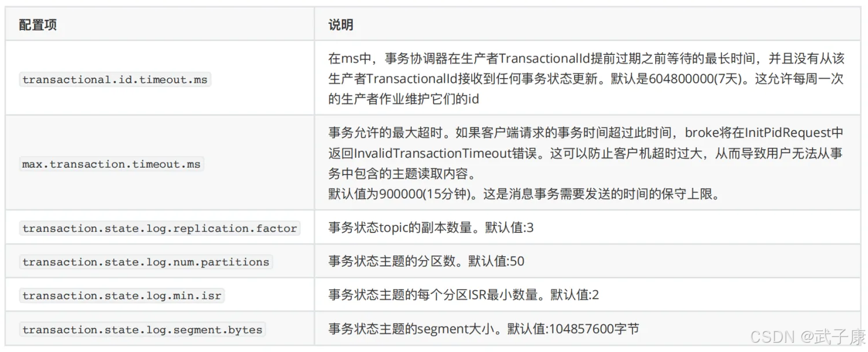The image size is (868, 352).
Task: Select transaction.state.log.replication.factor code label
Action: coord(159,228)
